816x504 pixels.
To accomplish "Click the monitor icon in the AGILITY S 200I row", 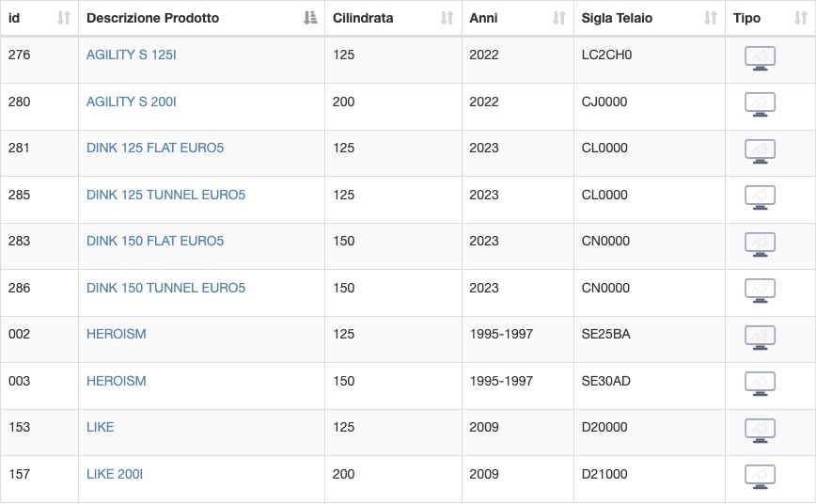I will tap(760, 104).
